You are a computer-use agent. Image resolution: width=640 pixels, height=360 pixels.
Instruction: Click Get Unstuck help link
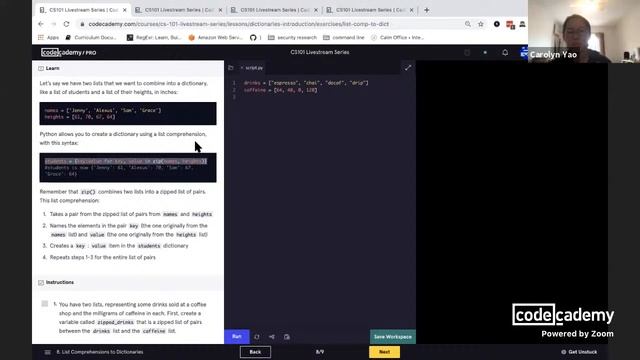579,352
